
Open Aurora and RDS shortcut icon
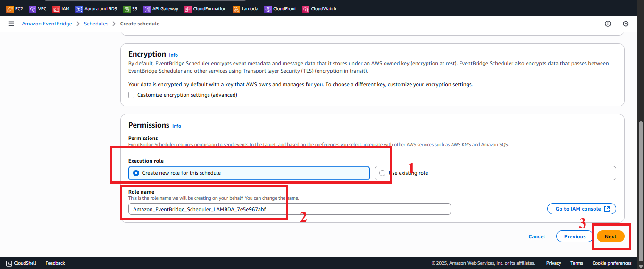[79, 9]
